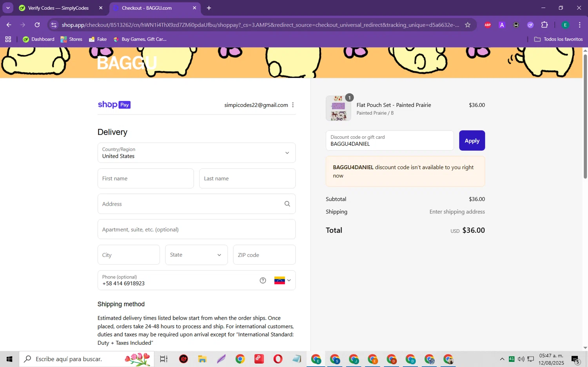Open the notification center icon

pos(575,359)
